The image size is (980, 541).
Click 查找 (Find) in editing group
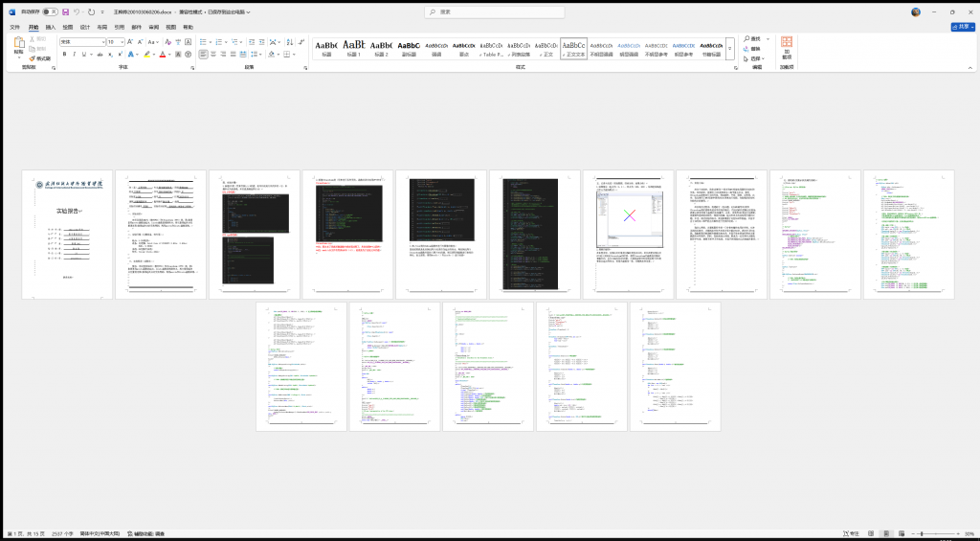tap(754, 38)
